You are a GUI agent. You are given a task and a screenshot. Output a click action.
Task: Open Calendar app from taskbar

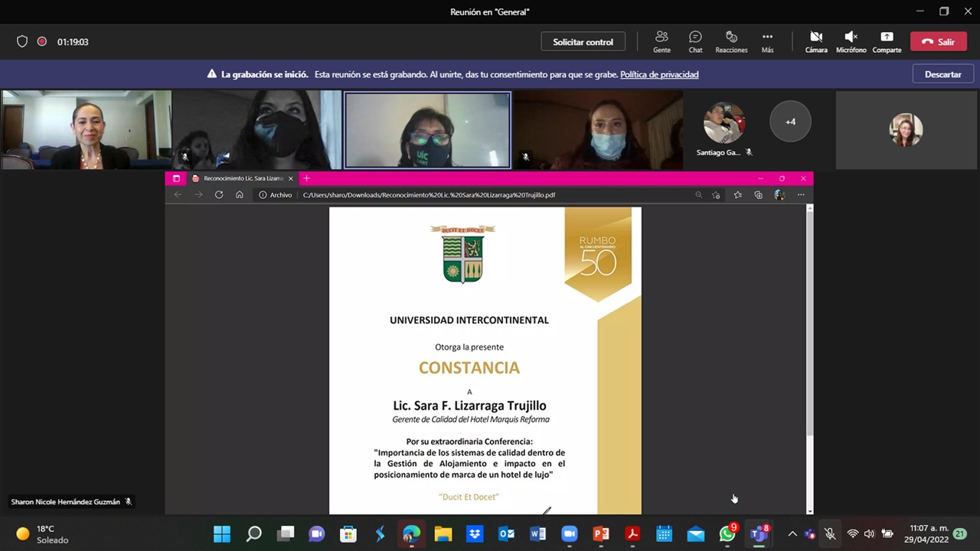(664, 533)
